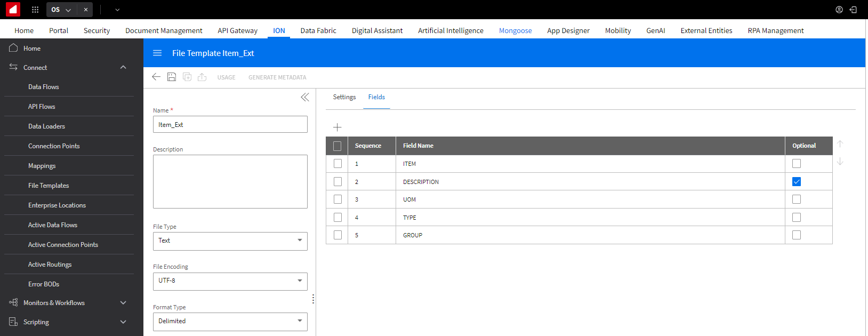Click the hamburger menu beside File Template title
The height and width of the screenshot is (336, 868).
[x=157, y=53]
